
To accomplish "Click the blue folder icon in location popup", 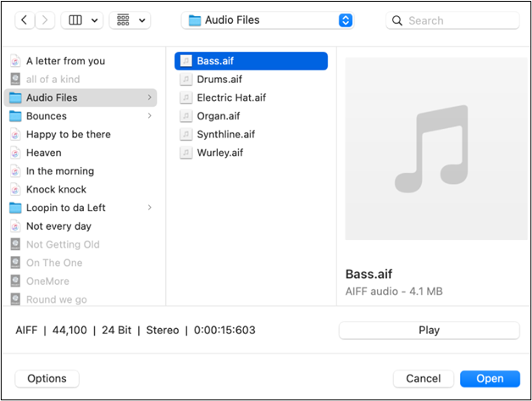I will click(194, 20).
